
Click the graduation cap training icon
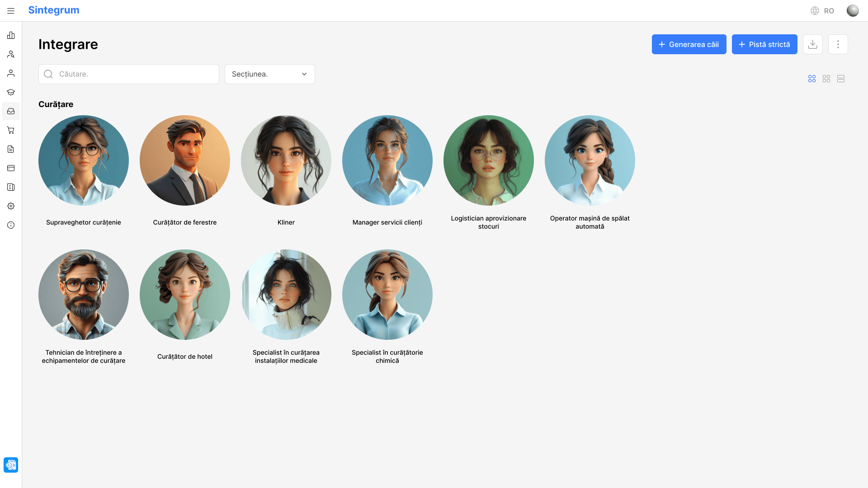click(x=11, y=92)
